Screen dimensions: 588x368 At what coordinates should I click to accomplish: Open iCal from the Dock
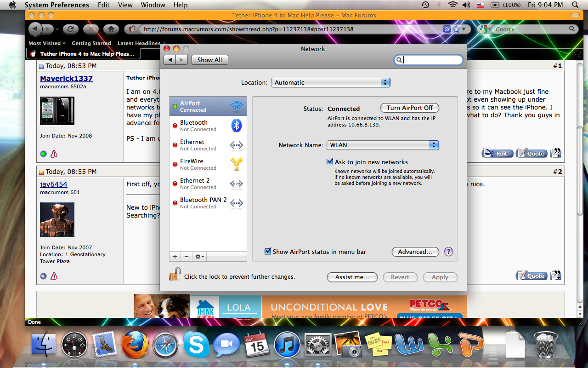coord(257,345)
